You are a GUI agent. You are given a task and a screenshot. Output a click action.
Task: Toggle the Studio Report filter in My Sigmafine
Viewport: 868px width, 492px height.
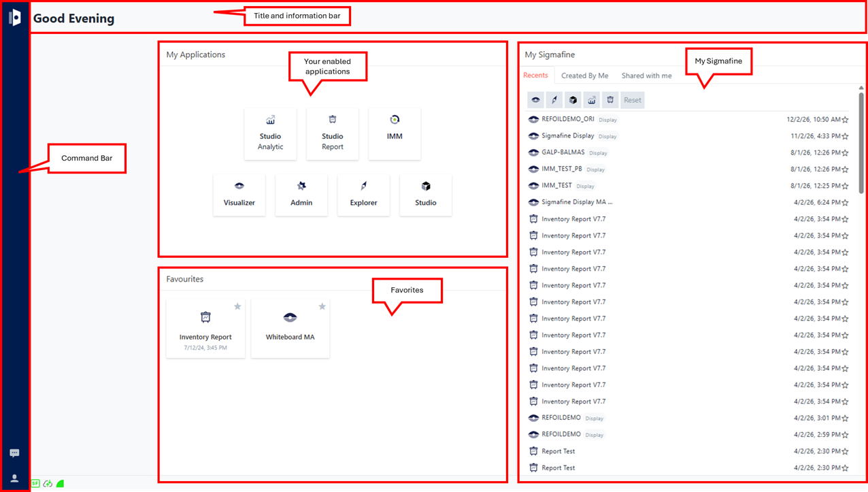click(x=610, y=100)
